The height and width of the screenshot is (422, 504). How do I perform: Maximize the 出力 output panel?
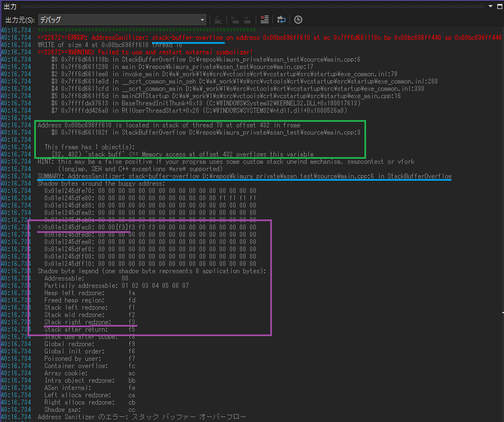[500, 6]
